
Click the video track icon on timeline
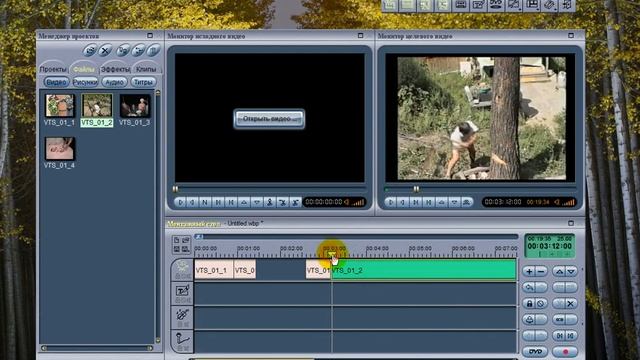tap(182, 267)
